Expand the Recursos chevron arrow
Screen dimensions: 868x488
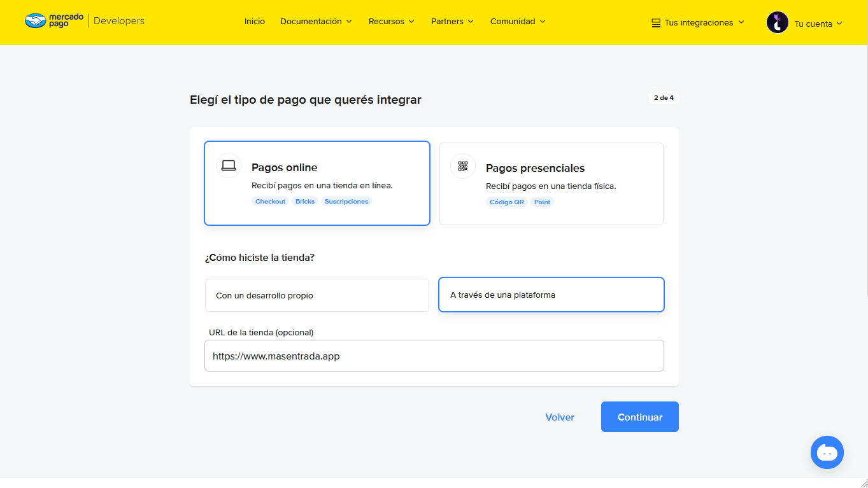pyautogui.click(x=411, y=22)
